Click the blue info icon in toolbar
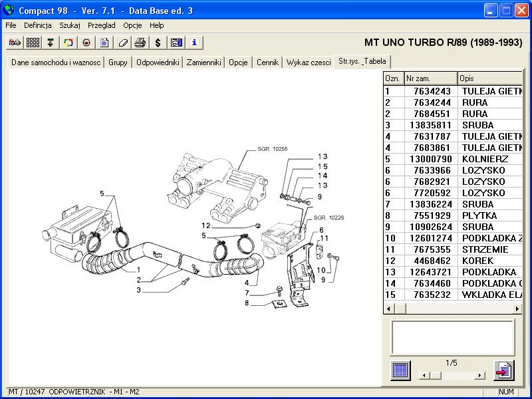532x399 pixels. (194, 43)
